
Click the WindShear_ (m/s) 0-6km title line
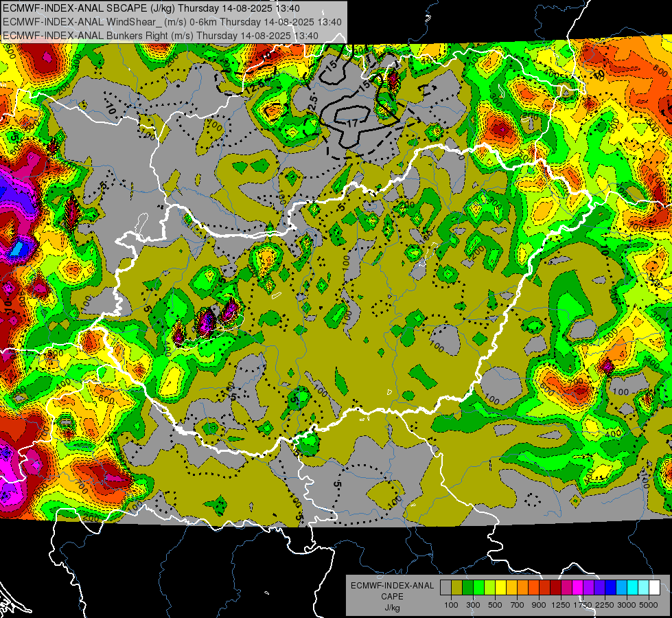click(172, 22)
